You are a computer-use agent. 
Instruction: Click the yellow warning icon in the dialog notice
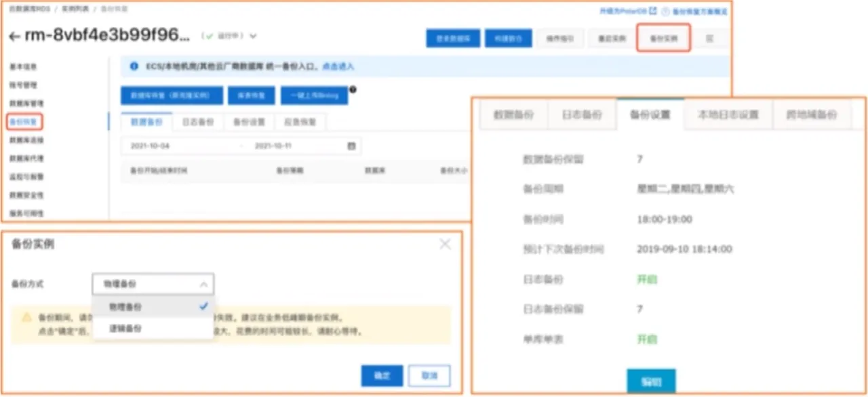click(x=26, y=316)
